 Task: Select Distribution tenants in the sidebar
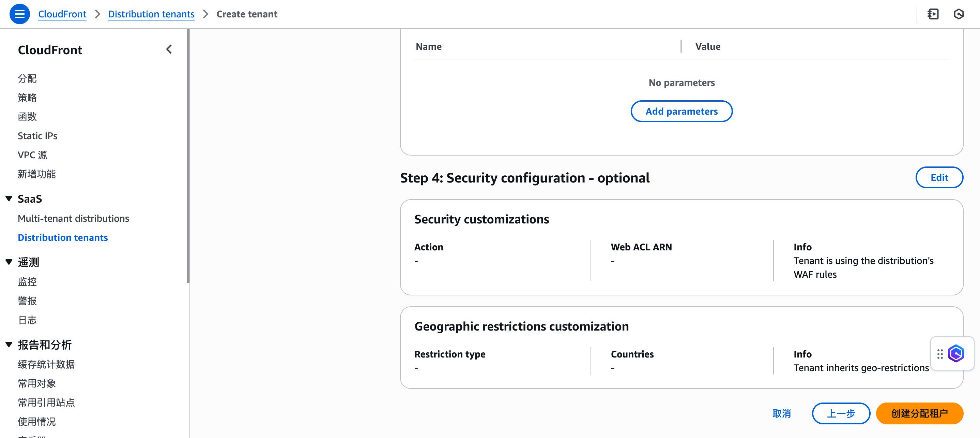coord(63,237)
